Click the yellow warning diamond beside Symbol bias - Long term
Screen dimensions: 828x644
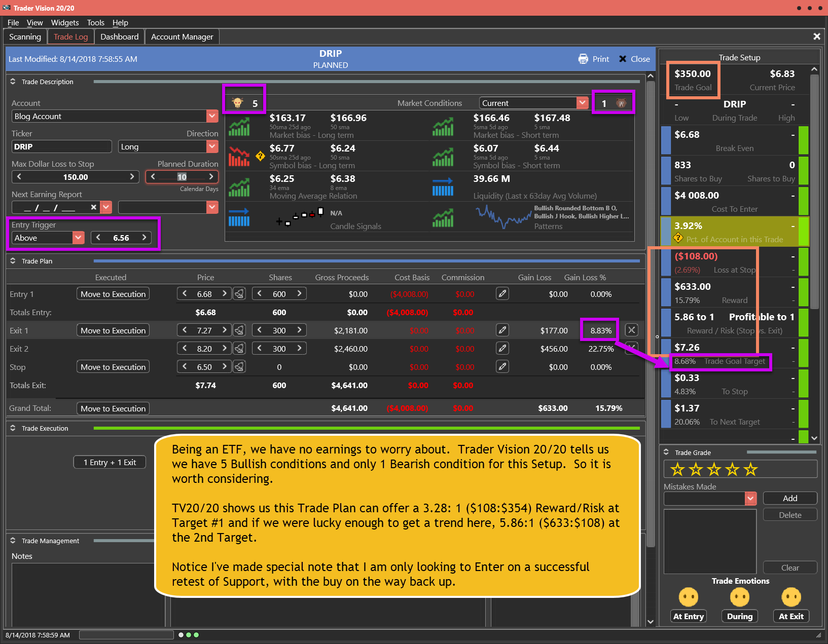(x=260, y=156)
